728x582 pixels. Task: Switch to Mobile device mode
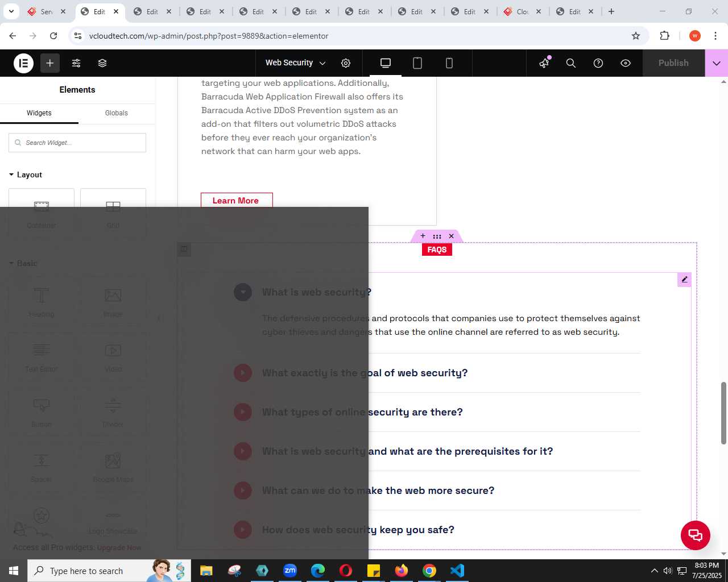tap(449, 63)
